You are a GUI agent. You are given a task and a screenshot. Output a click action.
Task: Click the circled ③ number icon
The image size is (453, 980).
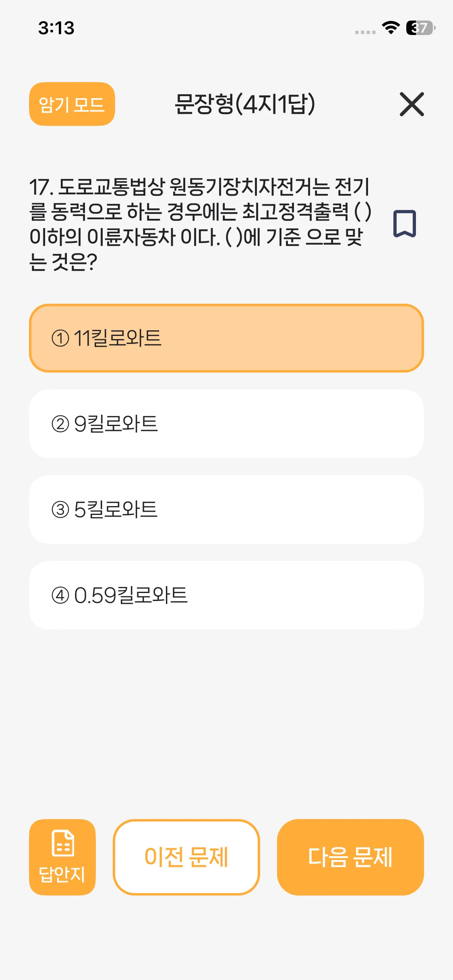coord(60,510)
